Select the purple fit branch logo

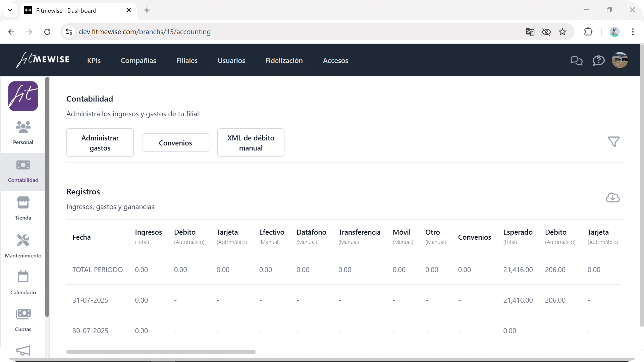(23, 96)
